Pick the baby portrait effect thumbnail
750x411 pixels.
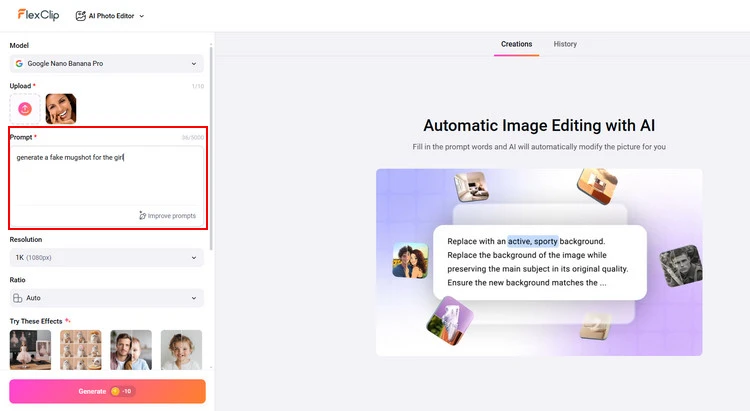pyautogui.click(x=181, y=350)
